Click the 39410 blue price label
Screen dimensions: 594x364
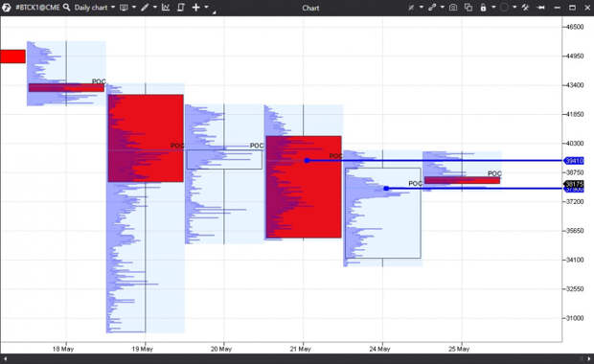click(x=574, y=161)
